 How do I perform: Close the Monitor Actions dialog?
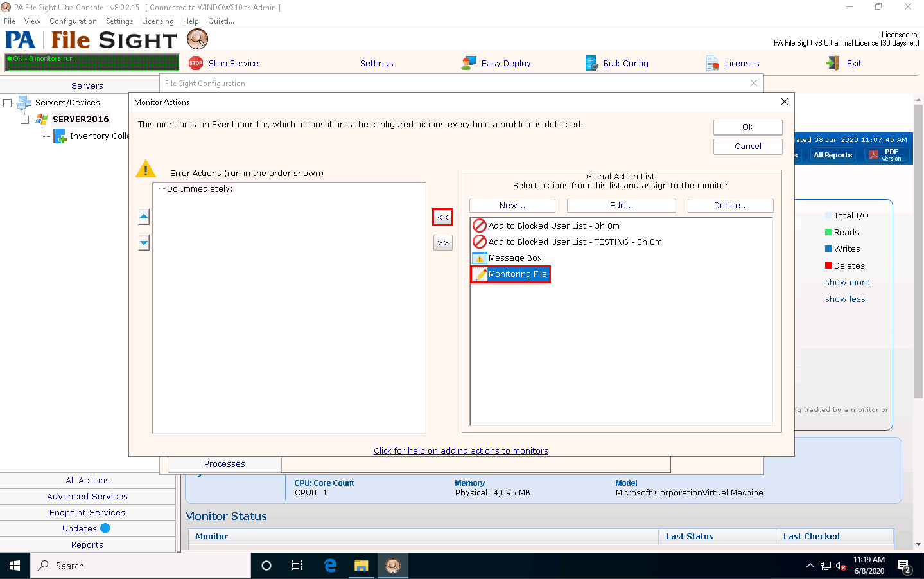click(x=784, y=102)
